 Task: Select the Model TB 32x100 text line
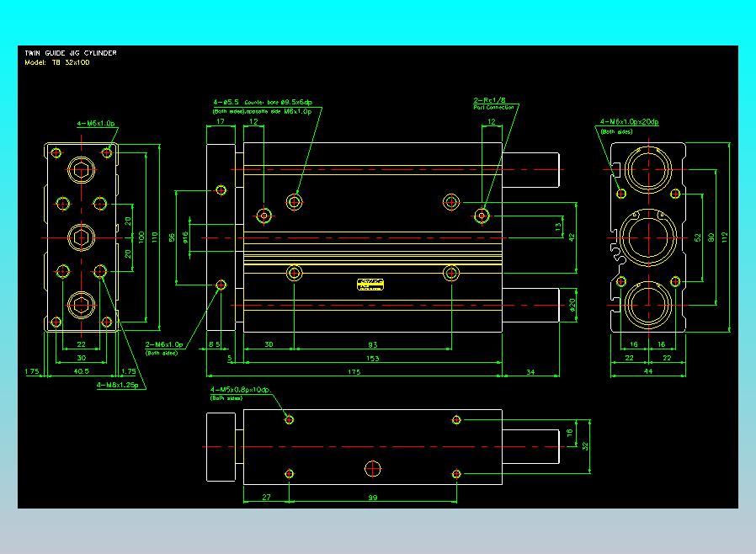pyautogui.click(x=57, y=62)
